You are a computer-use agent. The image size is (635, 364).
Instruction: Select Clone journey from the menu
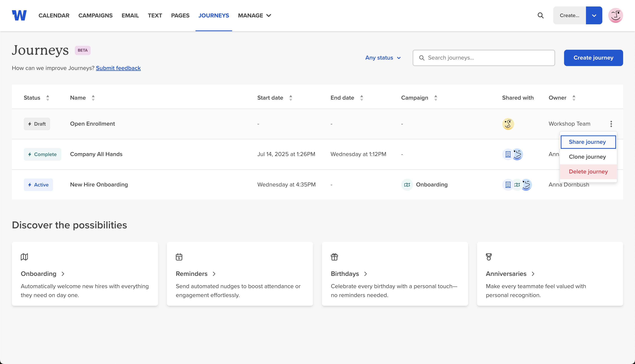point(587,157)
